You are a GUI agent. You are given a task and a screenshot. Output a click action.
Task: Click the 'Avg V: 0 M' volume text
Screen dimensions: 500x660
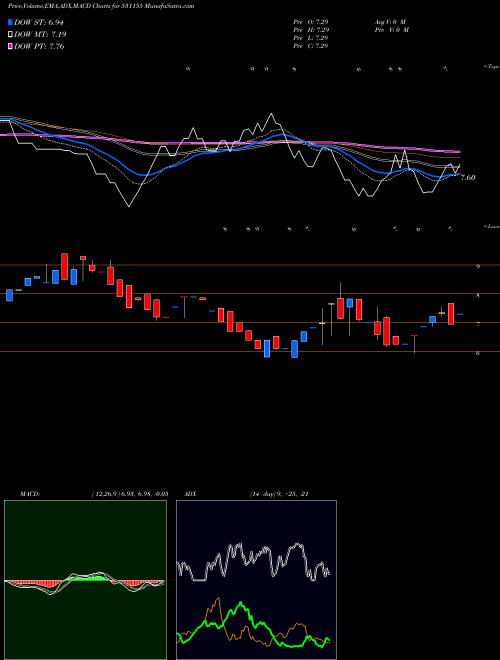391,22
